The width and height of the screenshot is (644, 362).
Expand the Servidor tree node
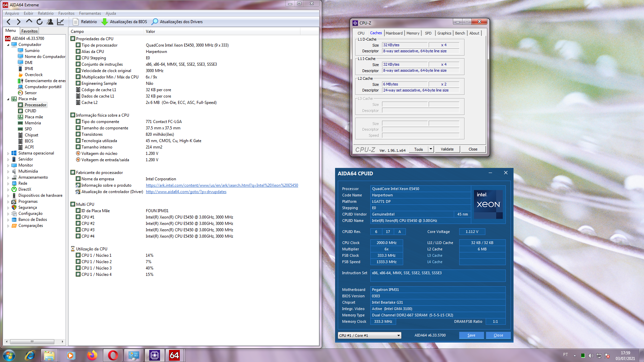[8, 160]
